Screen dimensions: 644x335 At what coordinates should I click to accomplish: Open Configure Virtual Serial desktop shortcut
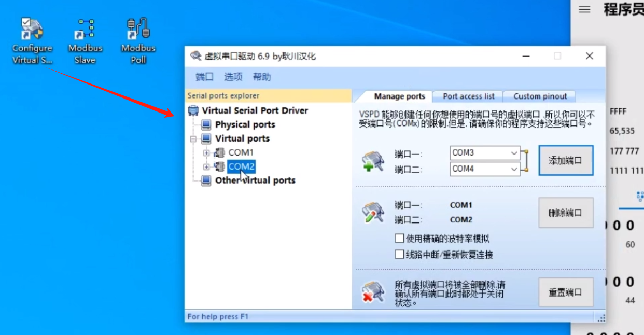(32, 40)
